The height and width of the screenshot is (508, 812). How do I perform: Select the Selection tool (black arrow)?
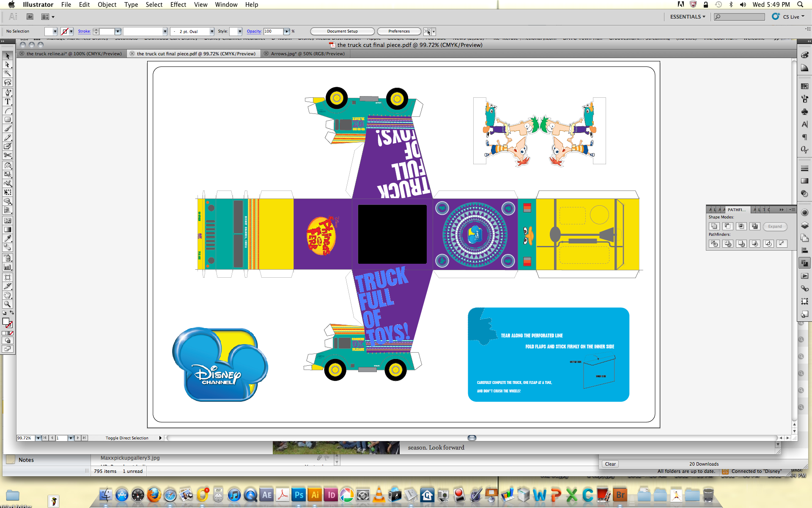[x=7, y=56]
